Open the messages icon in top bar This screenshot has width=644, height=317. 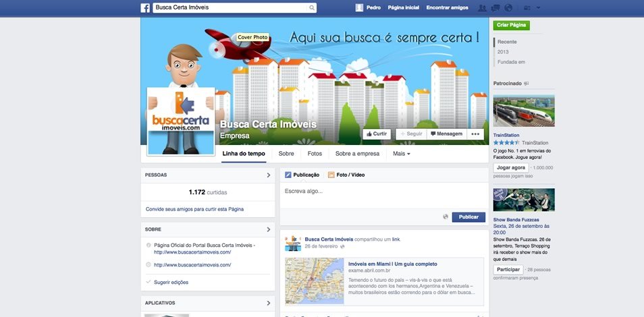pyautogui.click(x=495, y=8)
